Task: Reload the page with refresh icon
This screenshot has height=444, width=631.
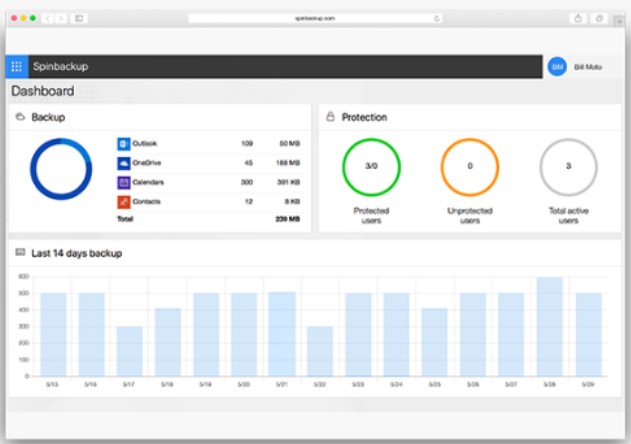Action: pos(437,18)
